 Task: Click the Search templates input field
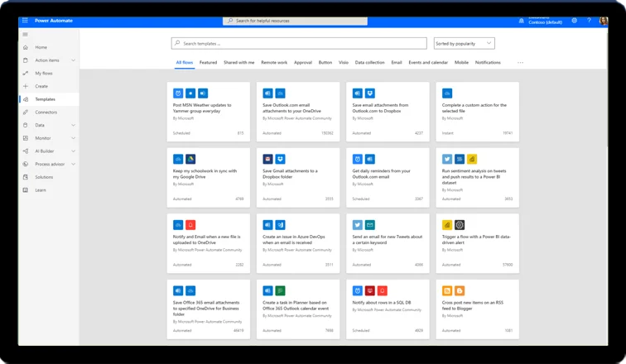298,43
